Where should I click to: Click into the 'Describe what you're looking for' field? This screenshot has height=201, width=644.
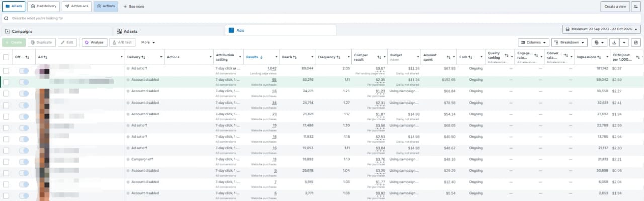(322, 18)
